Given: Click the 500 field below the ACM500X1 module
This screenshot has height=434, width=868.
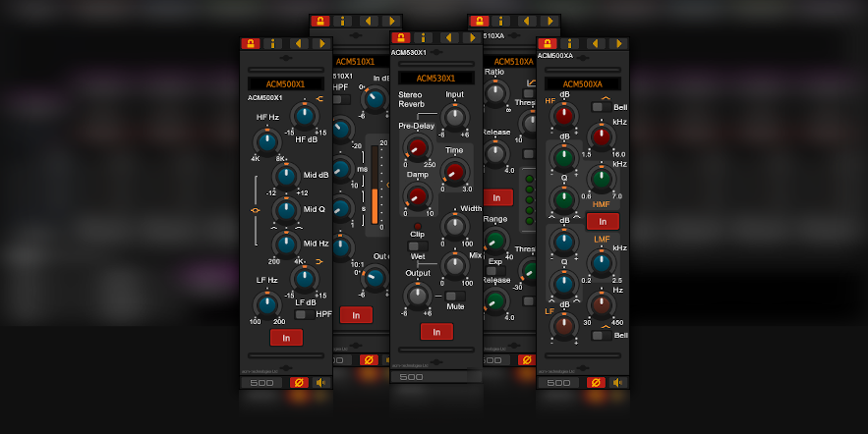Looking at the screenshot, I should tap(261, 382).
